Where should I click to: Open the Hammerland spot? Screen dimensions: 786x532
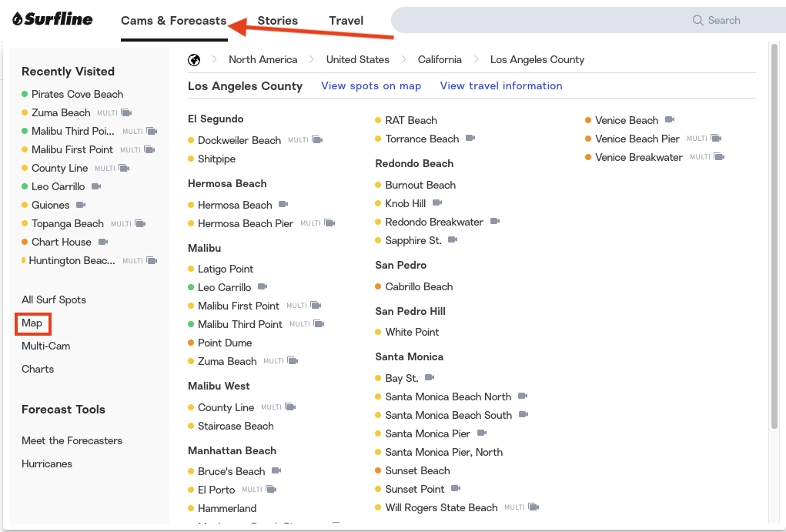click(227, 508)
